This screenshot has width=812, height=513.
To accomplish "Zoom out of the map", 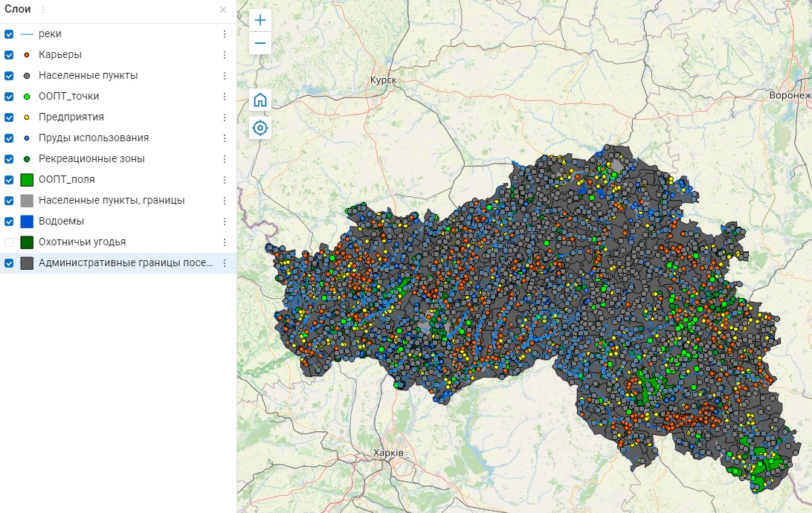I will (x=260, y=42).
